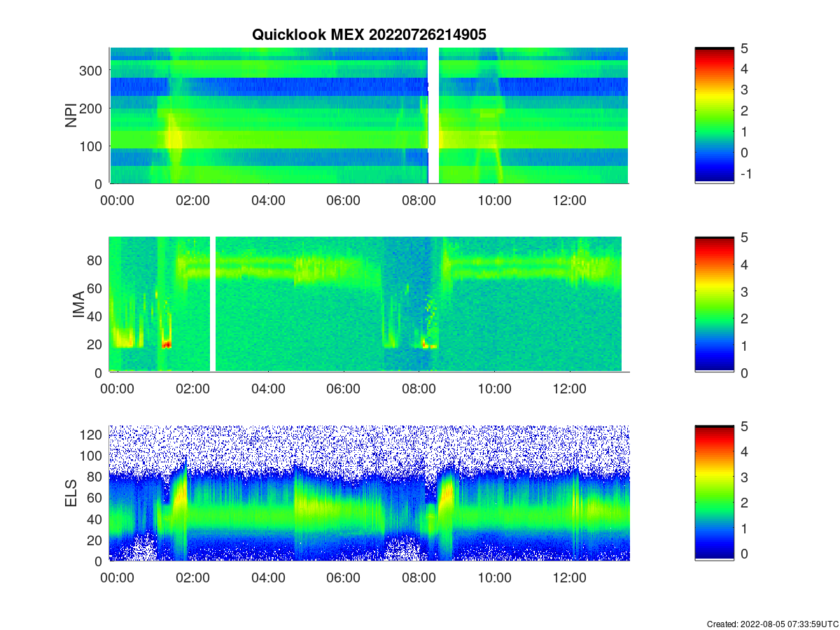Click the "0" label on the IMA colorbar
840x630 pixels.
click(745, 372)
